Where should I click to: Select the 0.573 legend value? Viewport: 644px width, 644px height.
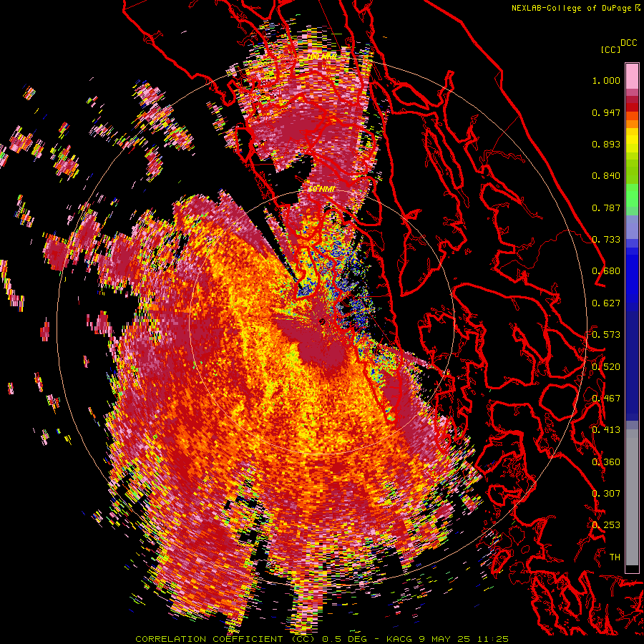click(606, 334)
